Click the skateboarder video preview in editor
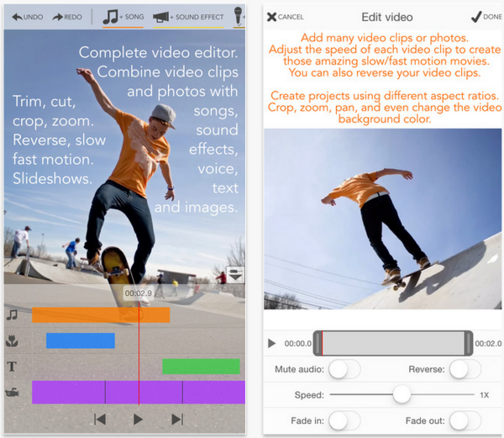504x438 pixels. (x=382, y=219)
